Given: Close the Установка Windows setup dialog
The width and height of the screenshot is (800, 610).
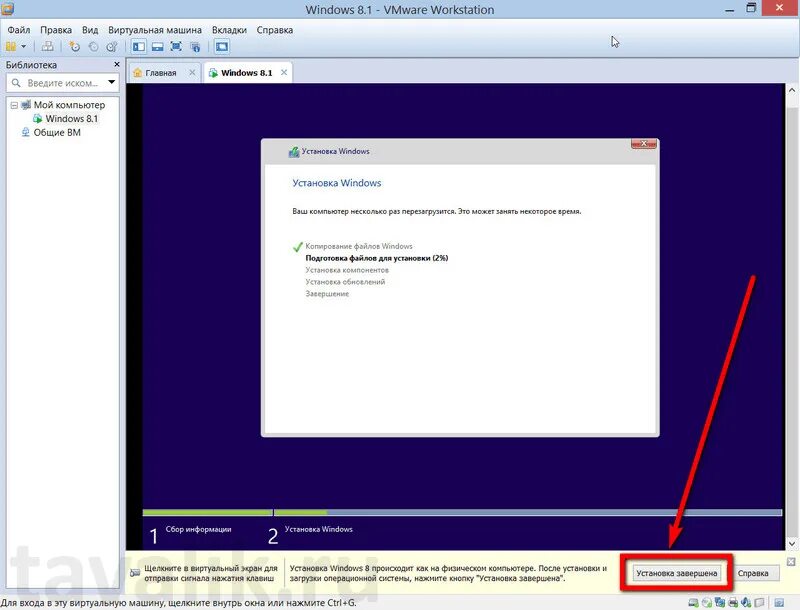Looking at the screenshot, I should pyautogui.click(x=643, y=144).
